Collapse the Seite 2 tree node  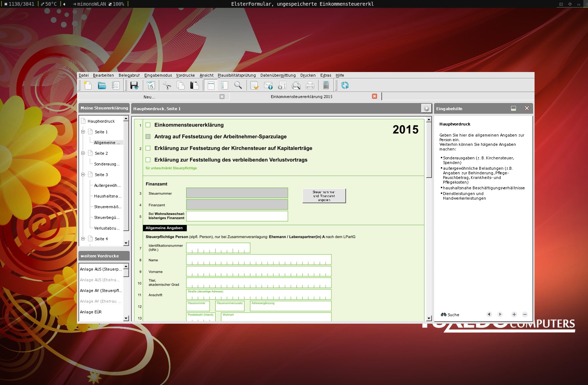(83, 153)
